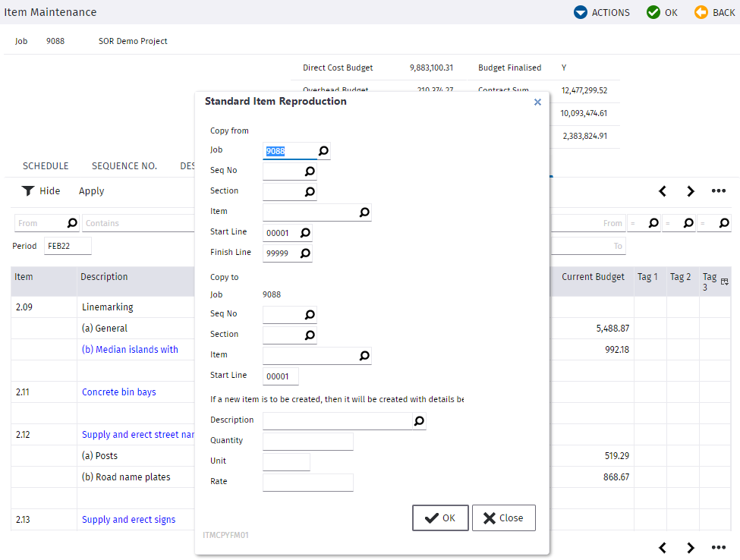
Task: Open lookup for Copy from Item field
Action: 364,212
